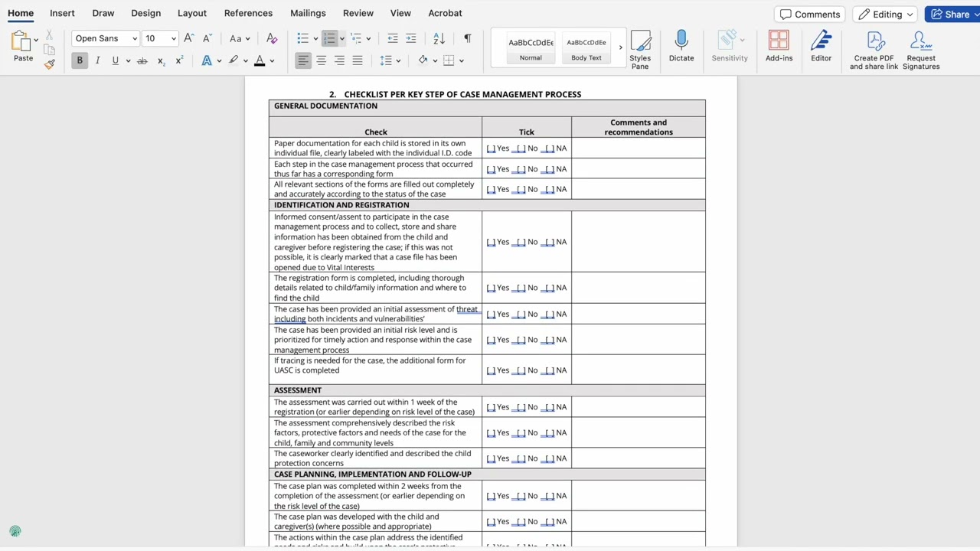Apply superscript formatting
The image size is (980, 551).
tap(179, 60)
